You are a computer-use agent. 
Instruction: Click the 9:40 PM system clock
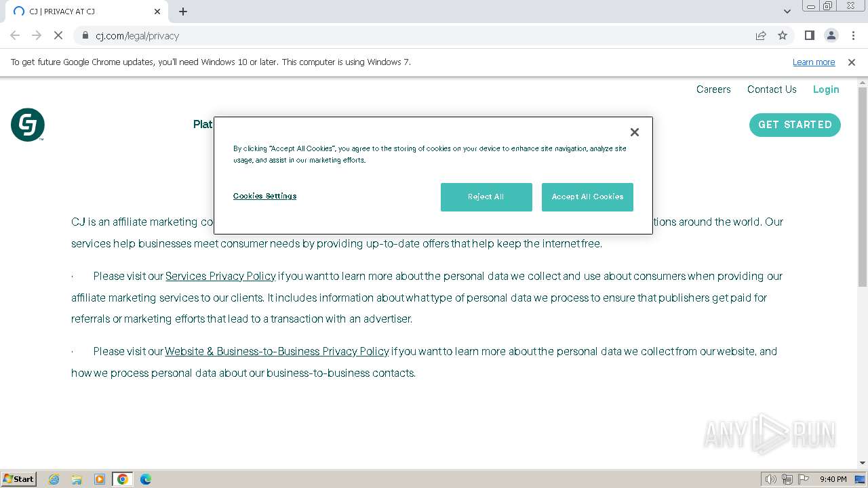point(833,479)
